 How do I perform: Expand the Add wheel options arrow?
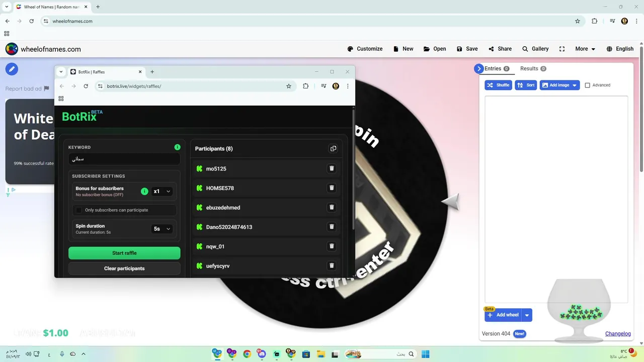coord(527,315)
